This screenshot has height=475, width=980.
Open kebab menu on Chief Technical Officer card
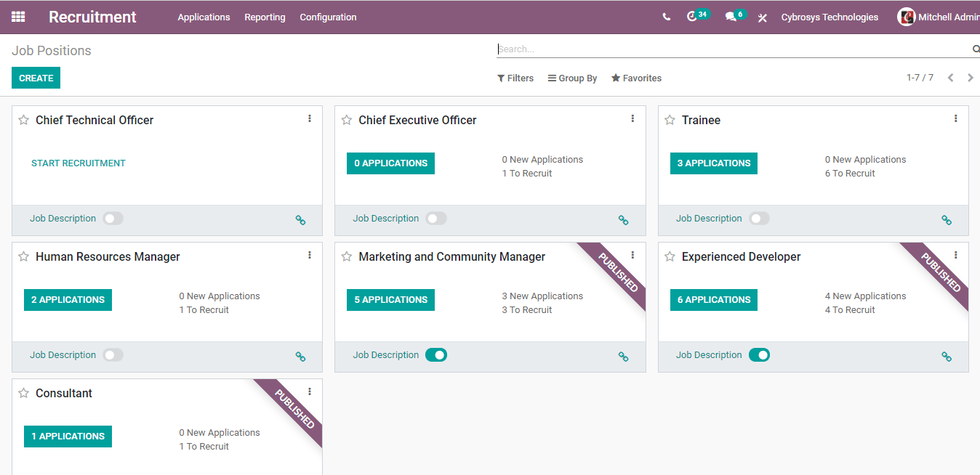(310, 118)
